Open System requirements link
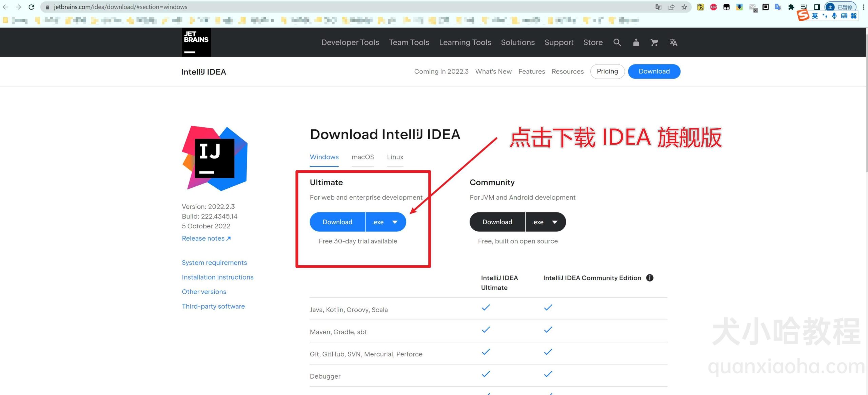The height and width of the screenshot is (395, 868). [214, 262]
